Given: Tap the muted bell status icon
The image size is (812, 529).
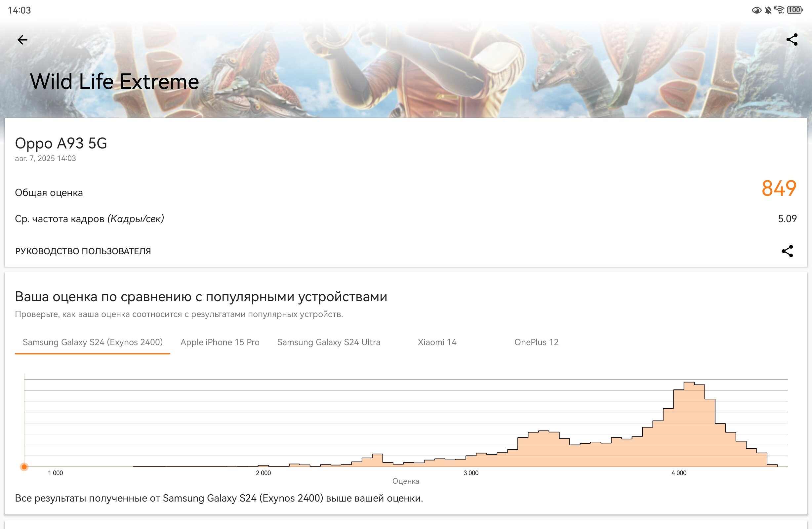Looking at the screenshot, I should coord(768,10).
